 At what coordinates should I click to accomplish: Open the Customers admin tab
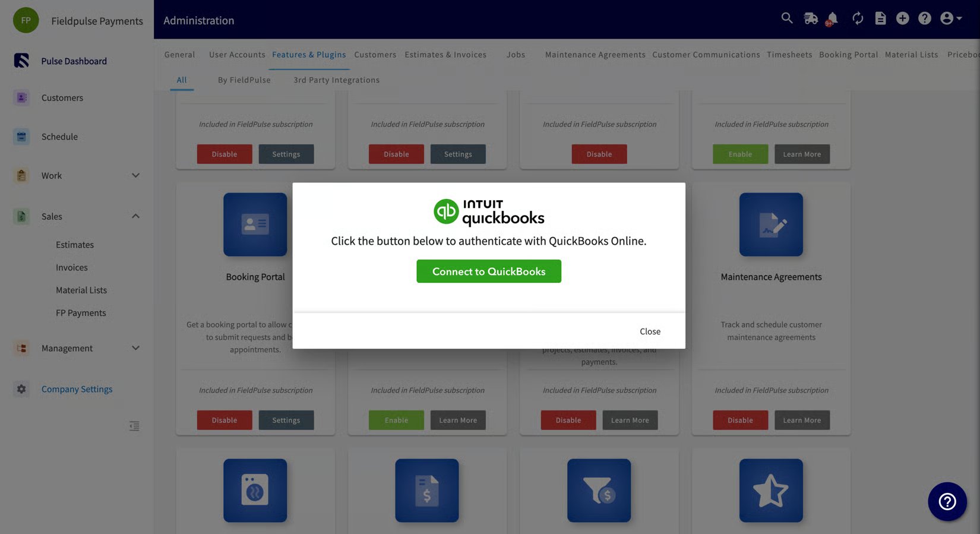pos(375,55)
